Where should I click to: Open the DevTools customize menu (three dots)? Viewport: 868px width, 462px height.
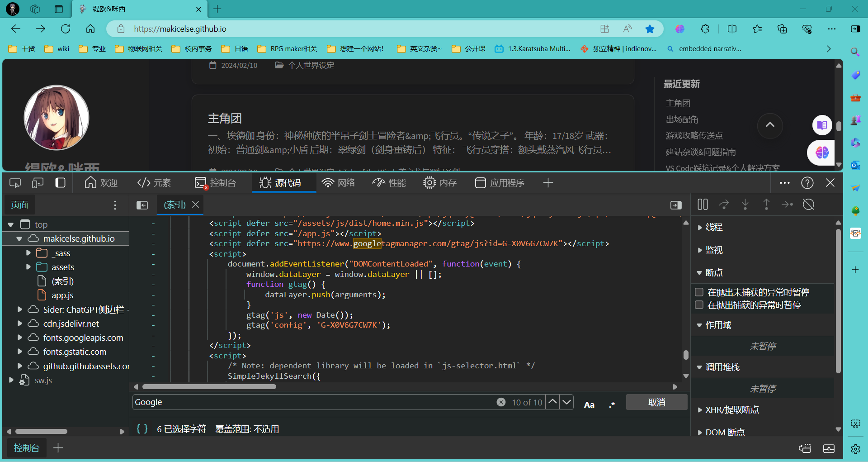coord(785,183)
